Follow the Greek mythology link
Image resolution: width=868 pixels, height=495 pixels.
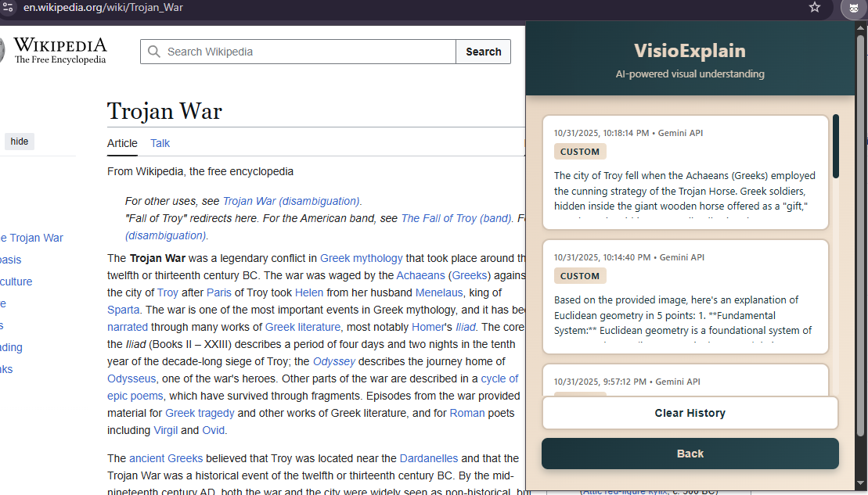point(362,258)
